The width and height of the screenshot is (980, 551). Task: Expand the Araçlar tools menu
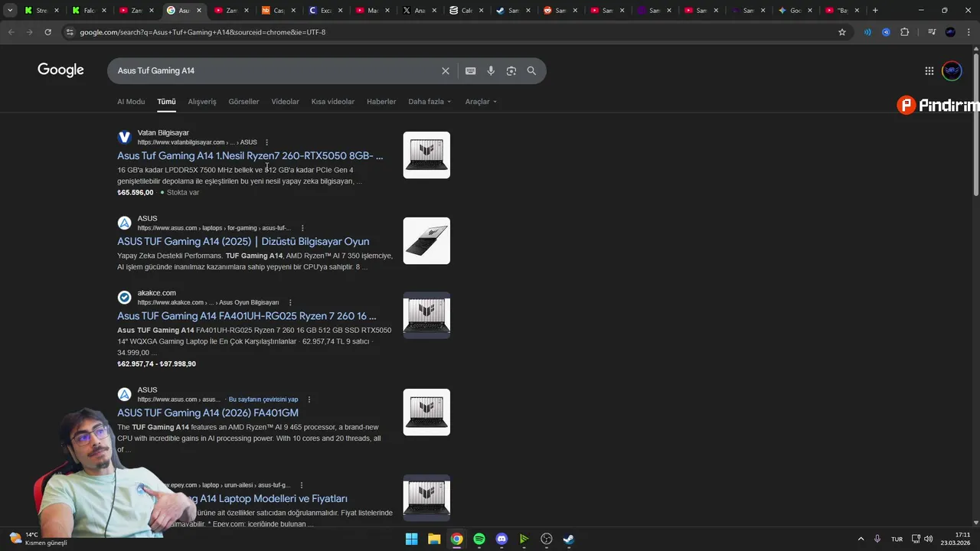481,102
